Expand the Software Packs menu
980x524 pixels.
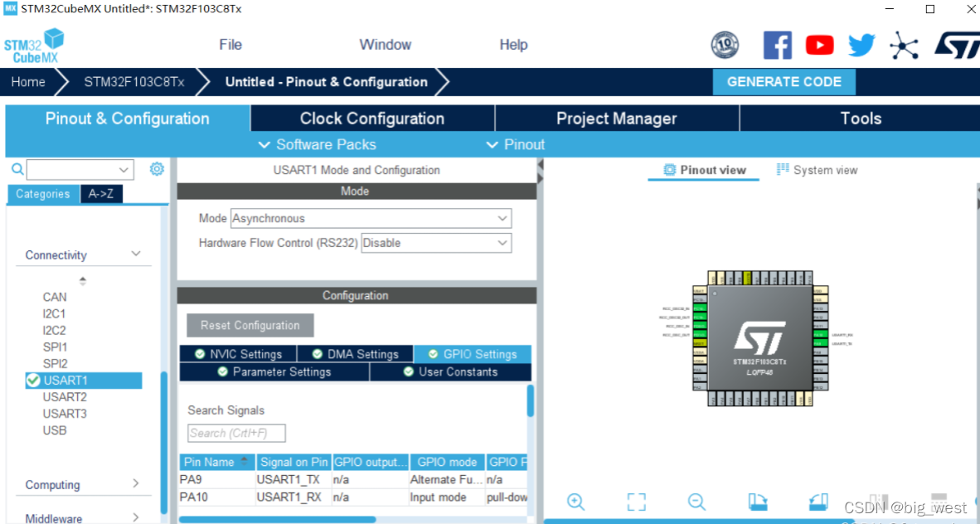click(317, 144)
